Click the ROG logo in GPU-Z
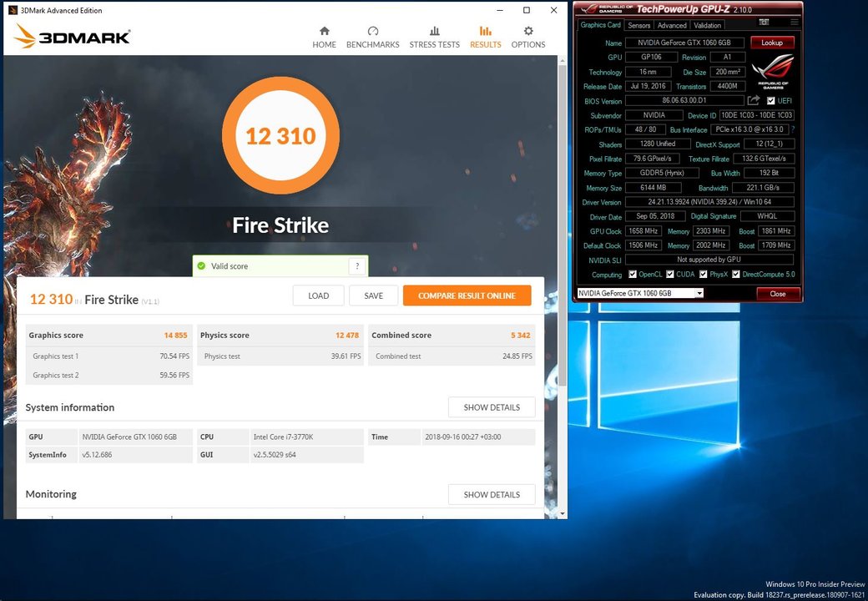Screen dimensions: 868x601 [773, 72]
